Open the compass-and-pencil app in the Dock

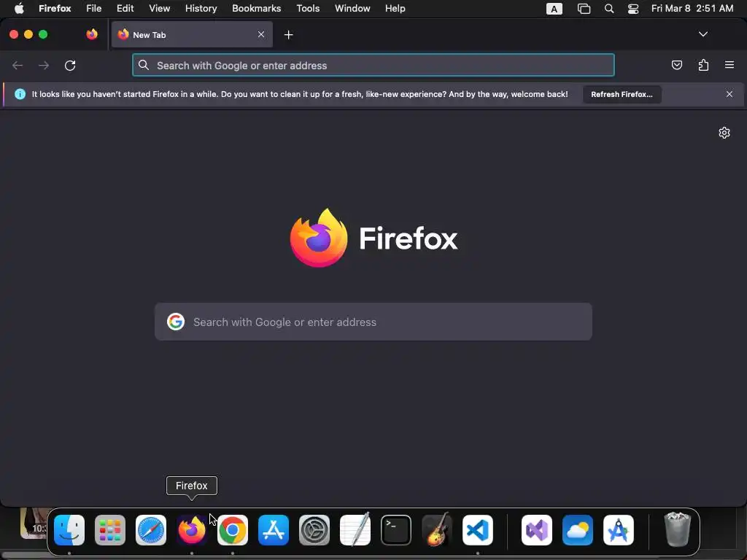click(x=619, y=530)
